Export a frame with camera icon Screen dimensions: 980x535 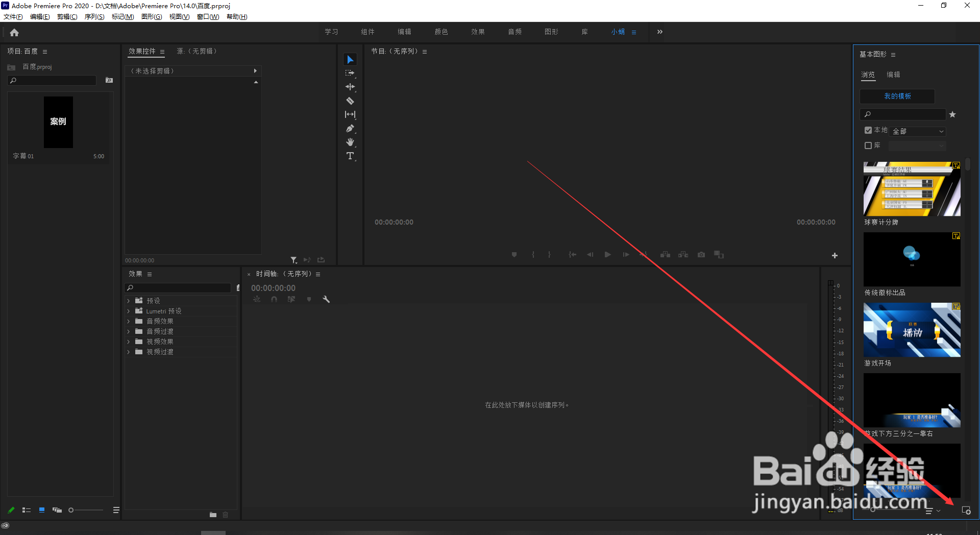tap(701, 254)
